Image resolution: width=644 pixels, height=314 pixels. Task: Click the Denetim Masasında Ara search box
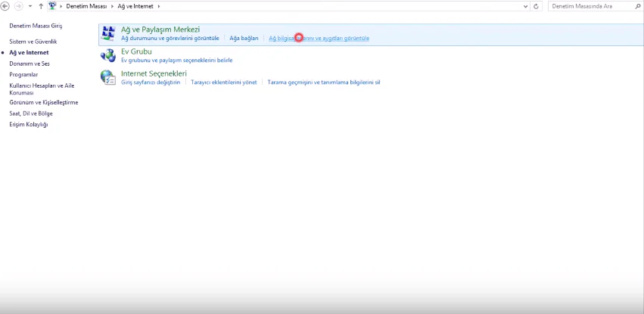586,6
